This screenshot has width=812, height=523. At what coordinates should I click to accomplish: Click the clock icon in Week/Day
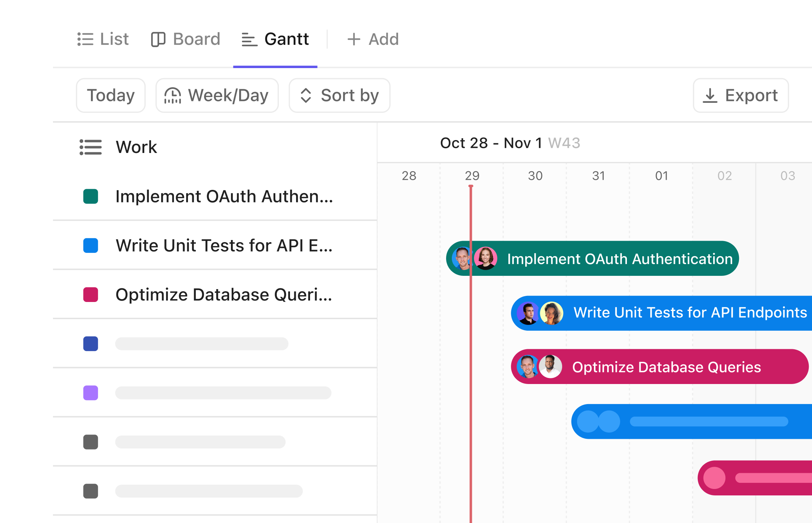point(173,96)
